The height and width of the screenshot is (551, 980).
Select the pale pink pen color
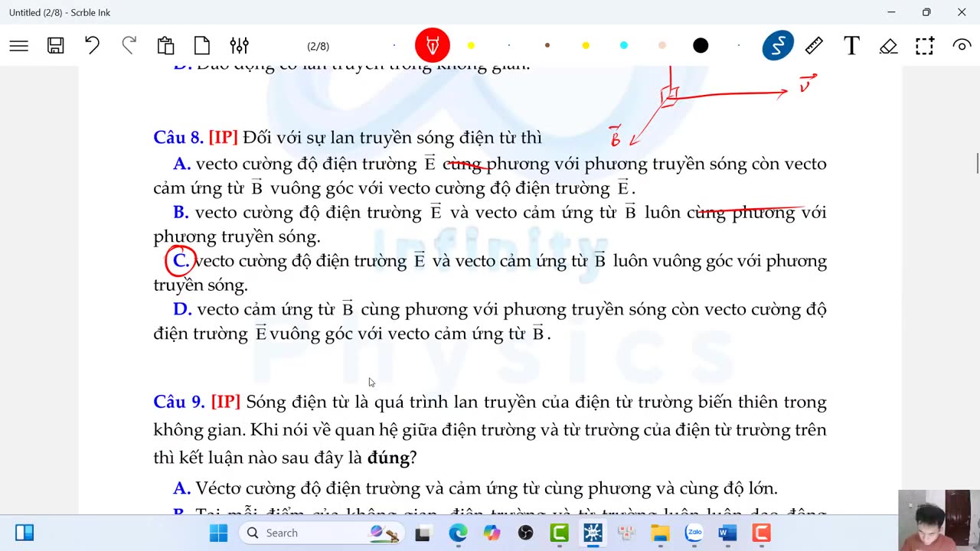662,46
